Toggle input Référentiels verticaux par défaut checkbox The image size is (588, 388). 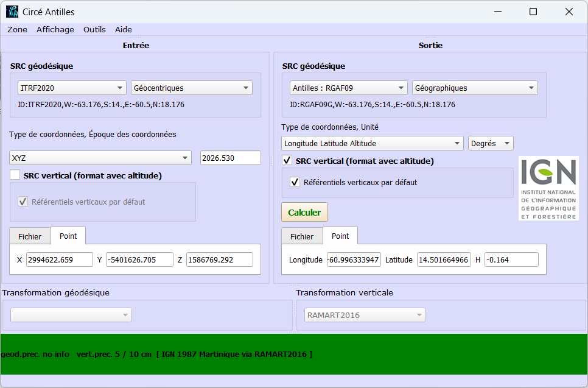point(23,202)
